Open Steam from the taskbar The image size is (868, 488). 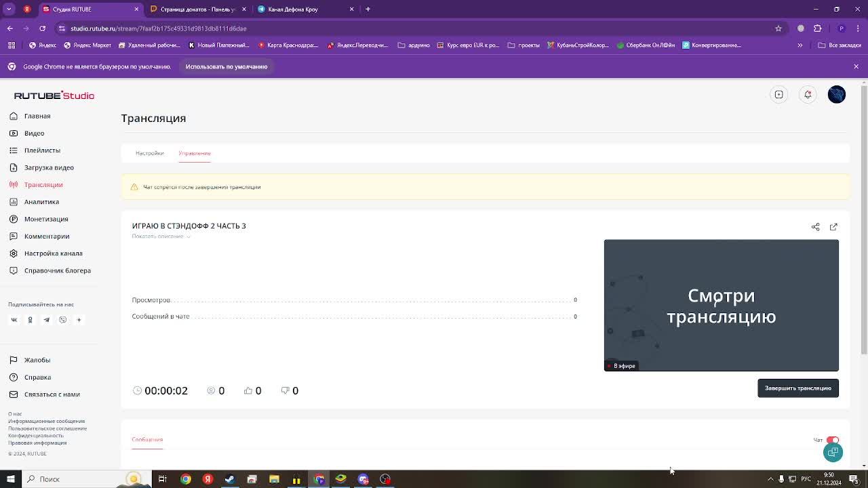(x=230, y=479)
